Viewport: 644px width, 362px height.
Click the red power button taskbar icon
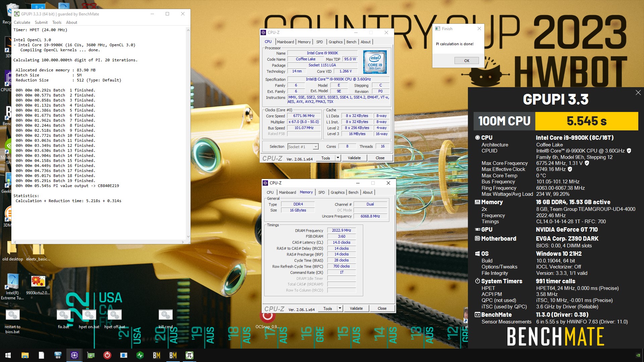click(107, 355)
